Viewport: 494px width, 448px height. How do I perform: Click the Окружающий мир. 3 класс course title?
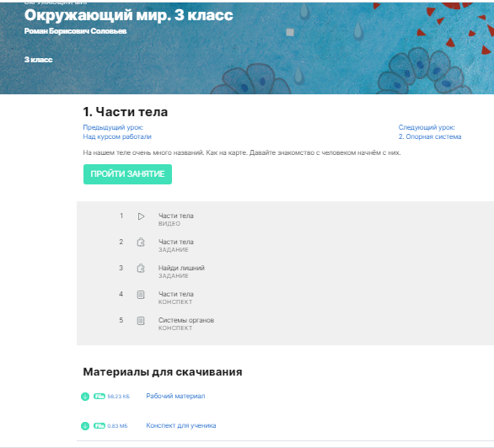click(128, 15)
